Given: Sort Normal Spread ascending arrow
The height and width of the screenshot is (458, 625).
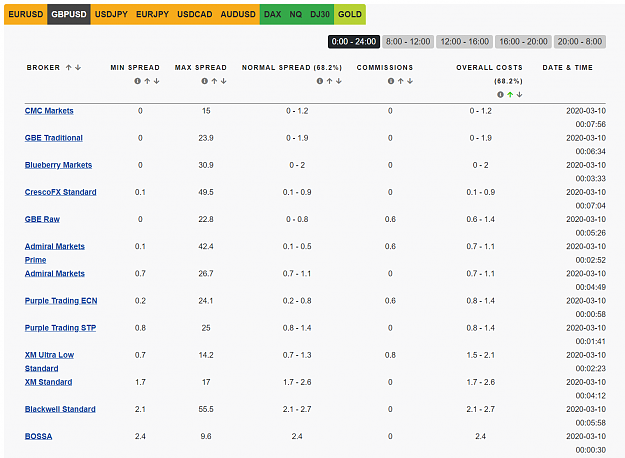Looking at the screenshot, I should [x=329, y=81].
